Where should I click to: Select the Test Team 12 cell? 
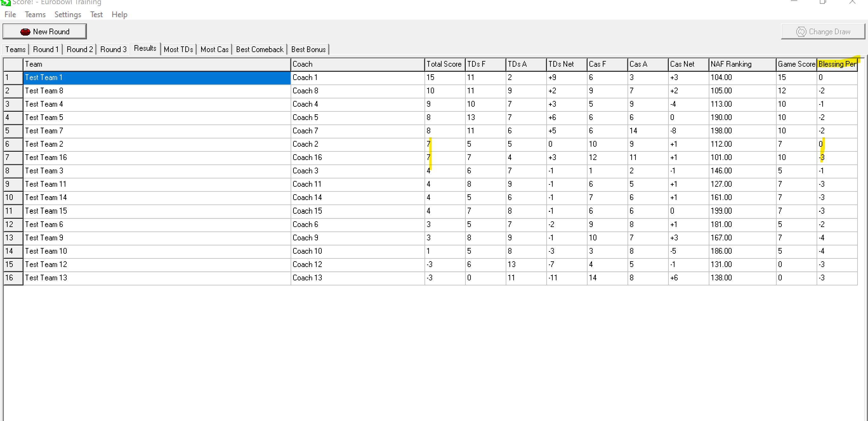tap(157, 264)
